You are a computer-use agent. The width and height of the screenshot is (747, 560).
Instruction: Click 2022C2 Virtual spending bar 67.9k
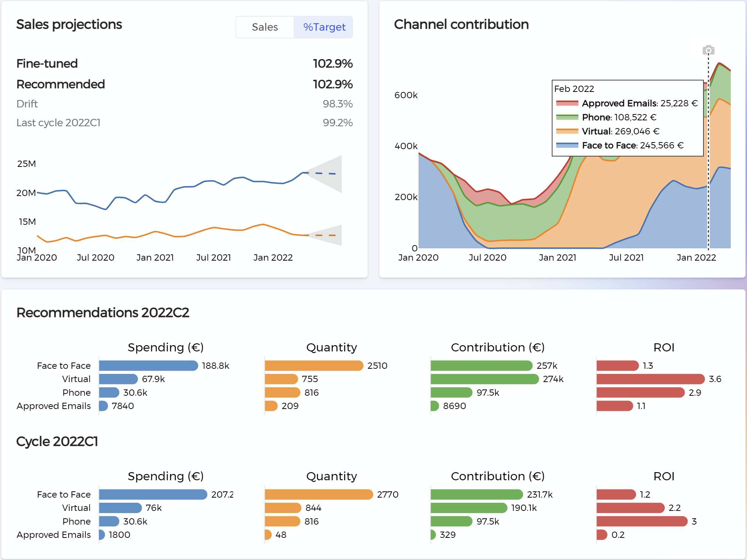click(x=118, y=379)
